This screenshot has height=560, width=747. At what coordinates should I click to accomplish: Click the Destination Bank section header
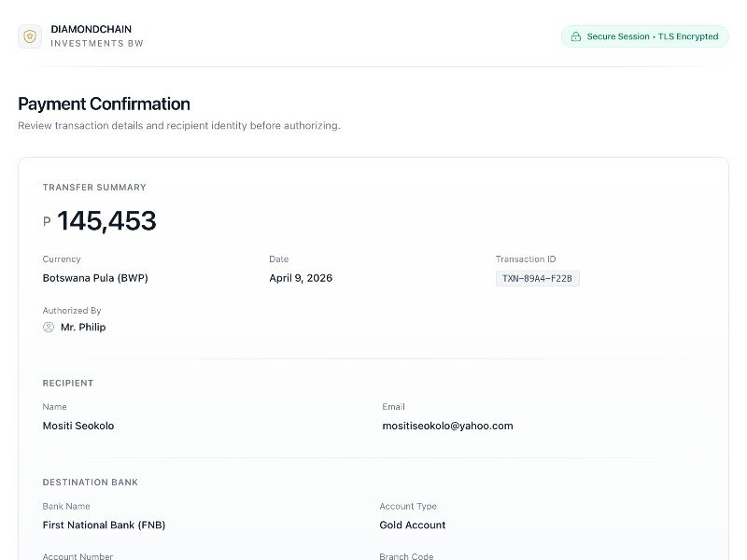tap(91, 483)
